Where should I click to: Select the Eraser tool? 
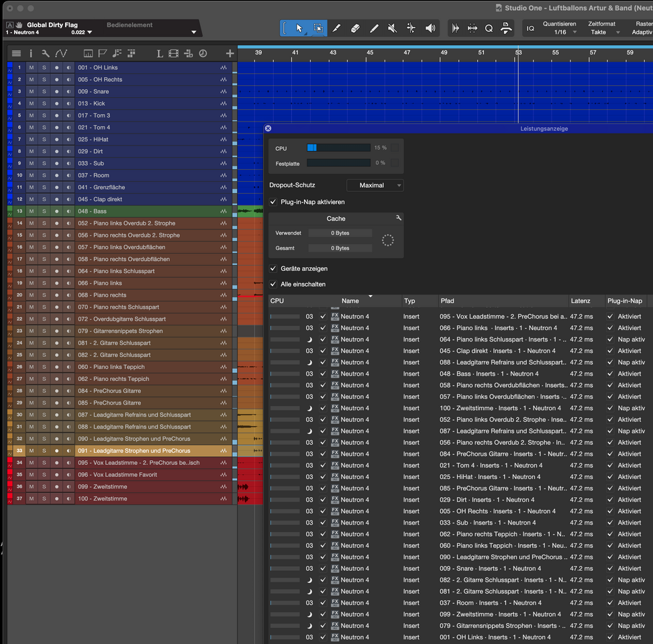(x=355, y=28)
